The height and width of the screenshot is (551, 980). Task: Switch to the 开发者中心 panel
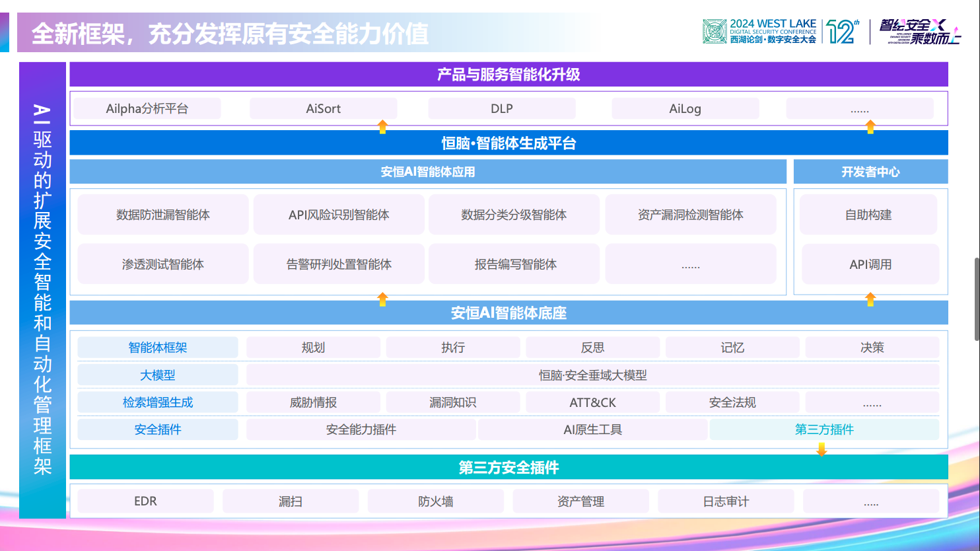[870, 172]
